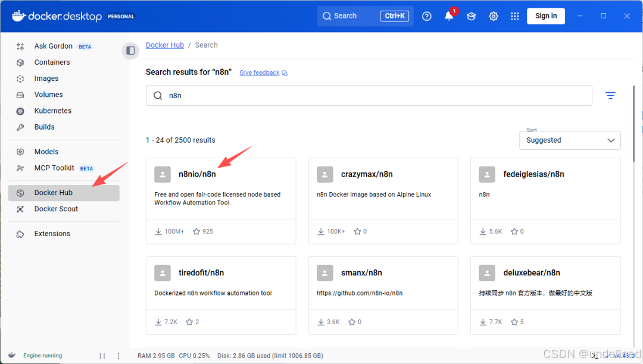Click the Containers cube icon
Screen dimensions: 643x364
tap(20, 62)
